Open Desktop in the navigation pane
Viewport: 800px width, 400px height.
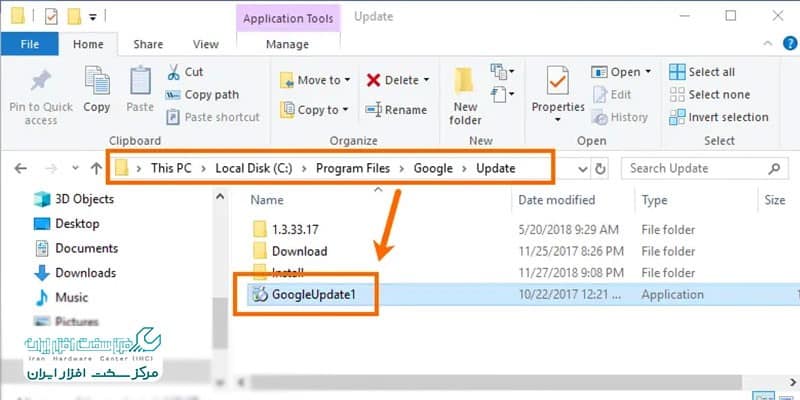[66, 223]
